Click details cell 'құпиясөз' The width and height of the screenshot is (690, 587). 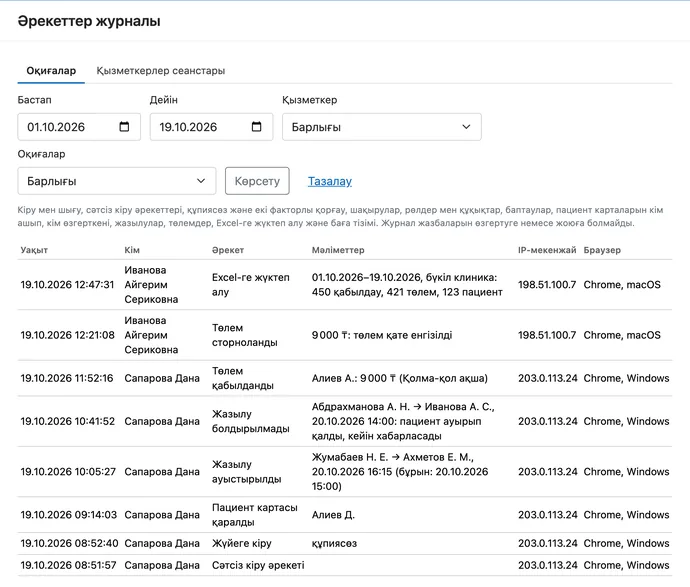(x=334, y=544)
